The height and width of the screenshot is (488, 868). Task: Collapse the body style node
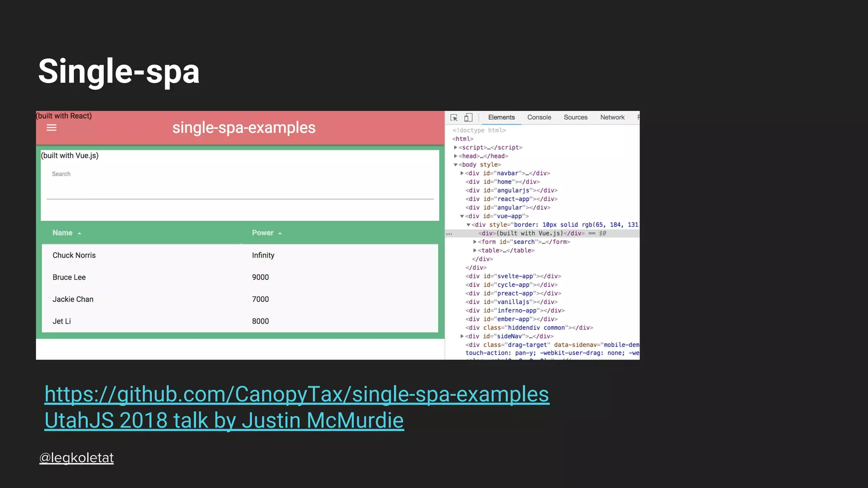456,165
